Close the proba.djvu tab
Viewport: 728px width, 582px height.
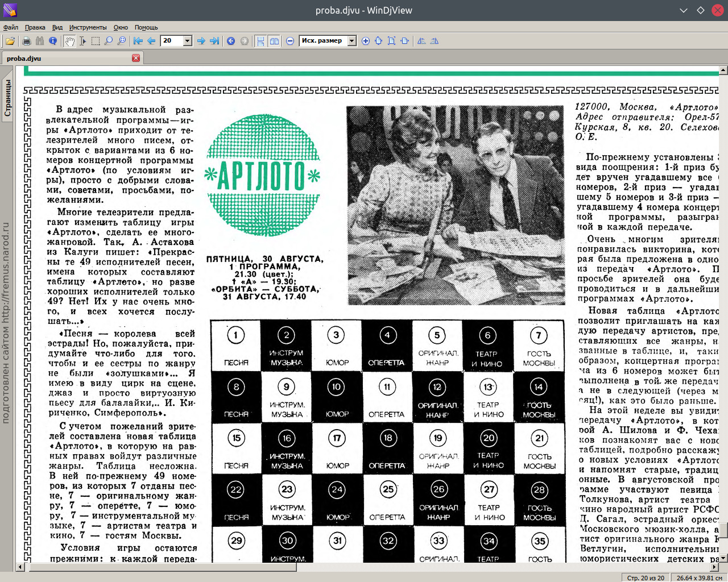[135, 58]
